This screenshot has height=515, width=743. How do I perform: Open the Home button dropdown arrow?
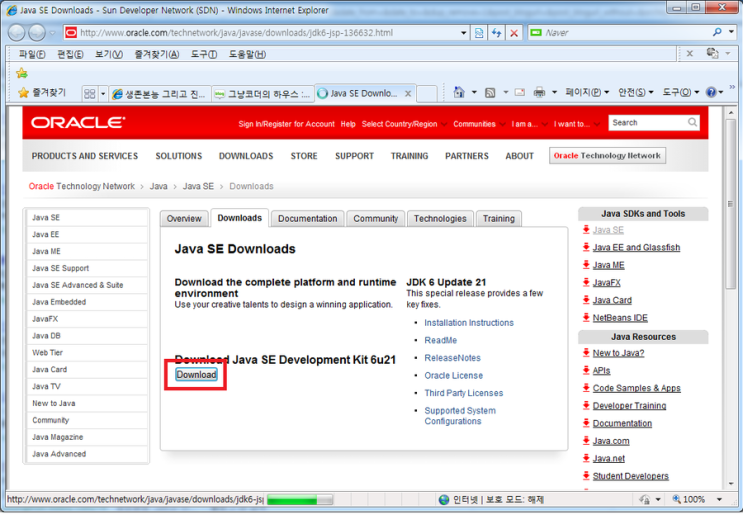click(474, 92)
